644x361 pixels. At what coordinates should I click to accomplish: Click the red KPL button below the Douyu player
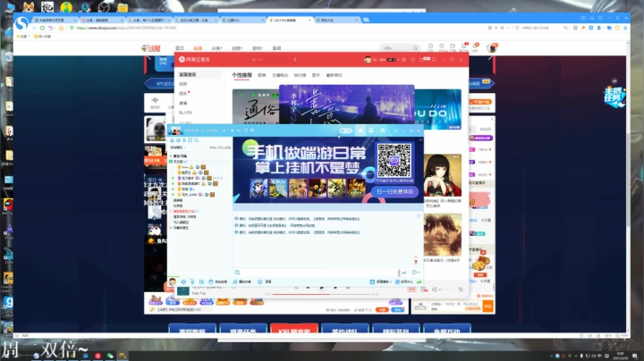[294, 329]
